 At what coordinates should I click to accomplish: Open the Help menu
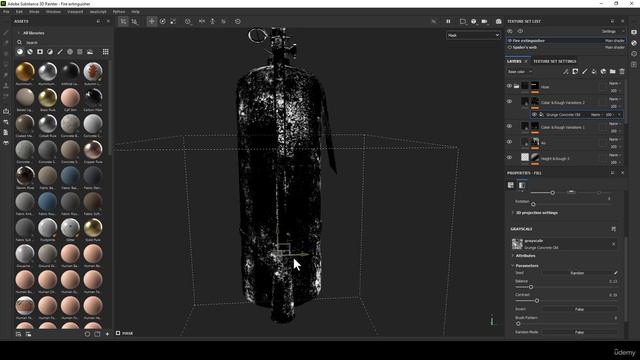136,12
